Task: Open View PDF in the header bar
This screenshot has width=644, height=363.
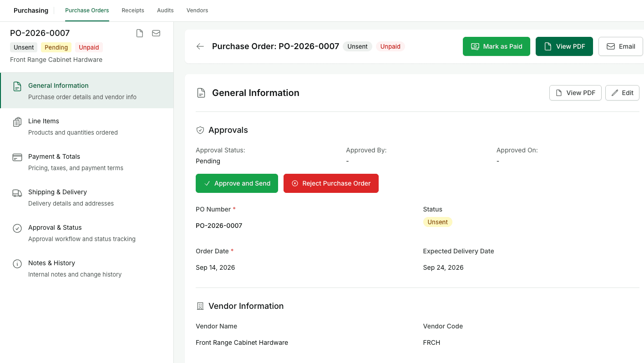Action: pos(564,46)
